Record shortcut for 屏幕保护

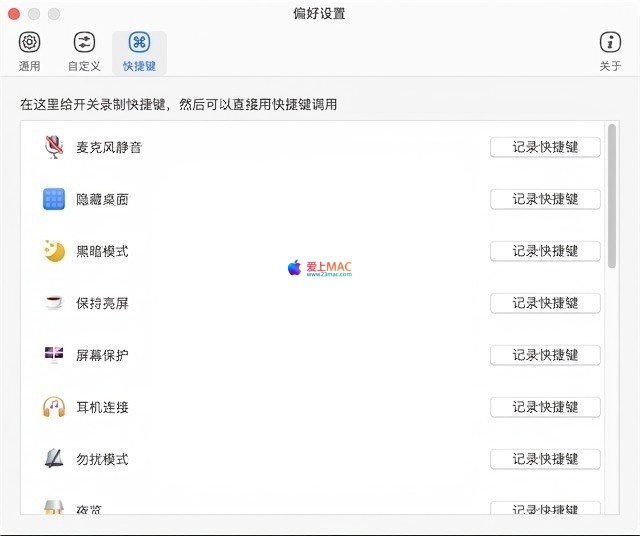(x=545, y=355)
